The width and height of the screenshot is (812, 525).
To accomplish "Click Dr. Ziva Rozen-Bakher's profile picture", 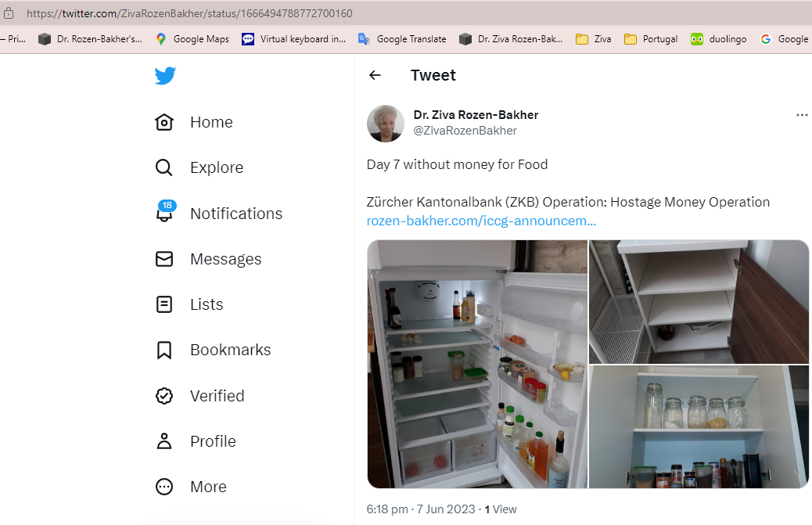I will [x=386, y=123].
